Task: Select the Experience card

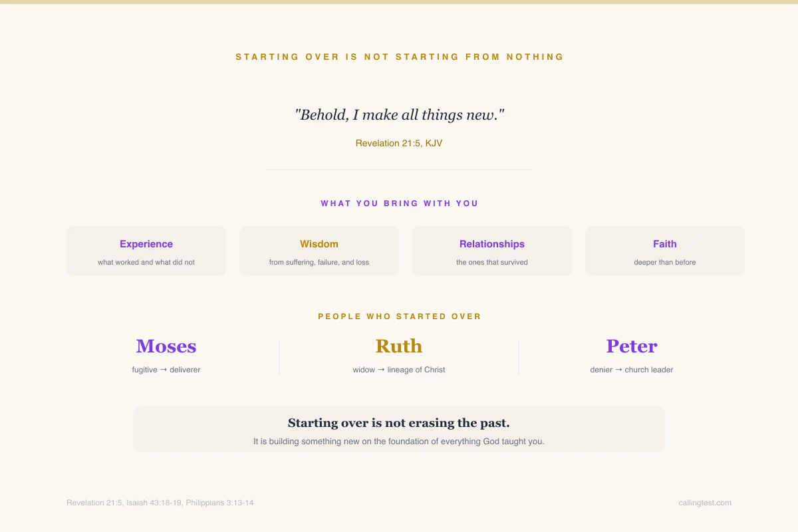Action: (x=146, y=251)
